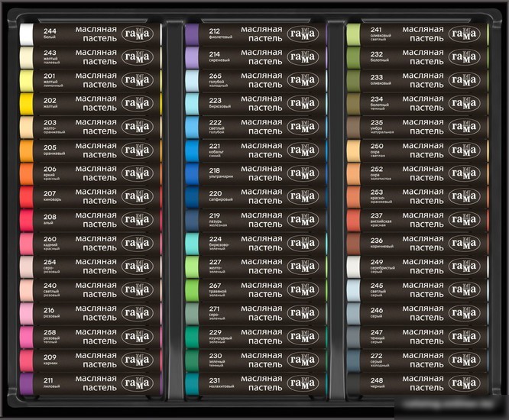
Task: Click the number 250 label
Action: click(x=377, y=146)
